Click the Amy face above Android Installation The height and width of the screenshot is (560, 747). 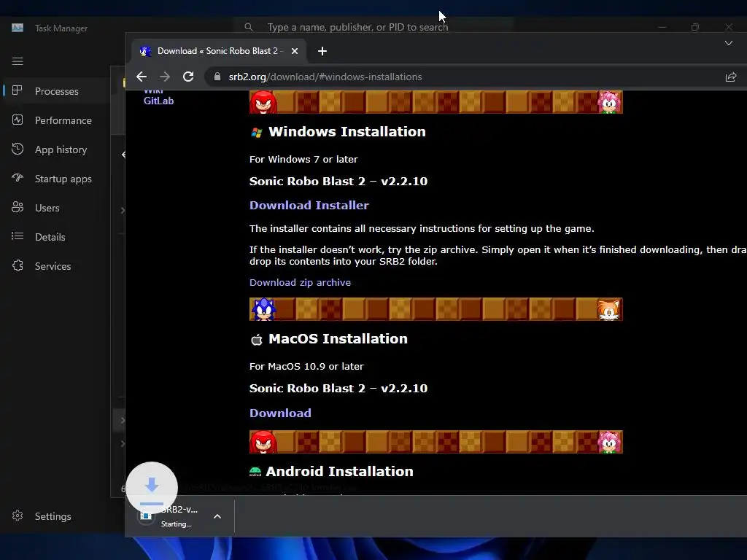610,442
